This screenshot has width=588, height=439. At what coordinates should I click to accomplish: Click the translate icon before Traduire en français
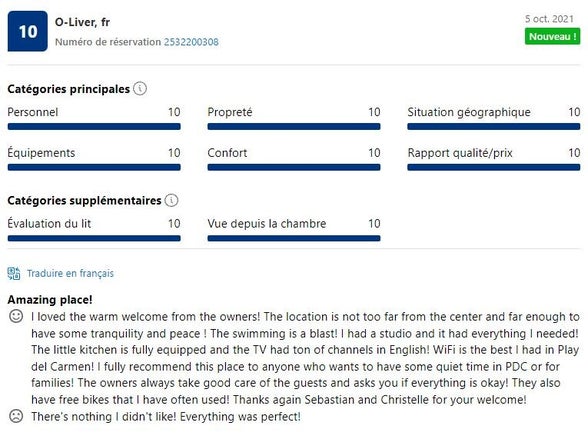tap(14, 273)
